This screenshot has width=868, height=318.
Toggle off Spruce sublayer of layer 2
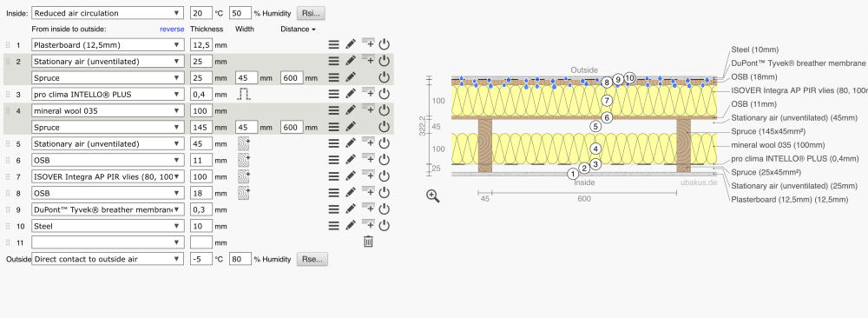point(385,77)
